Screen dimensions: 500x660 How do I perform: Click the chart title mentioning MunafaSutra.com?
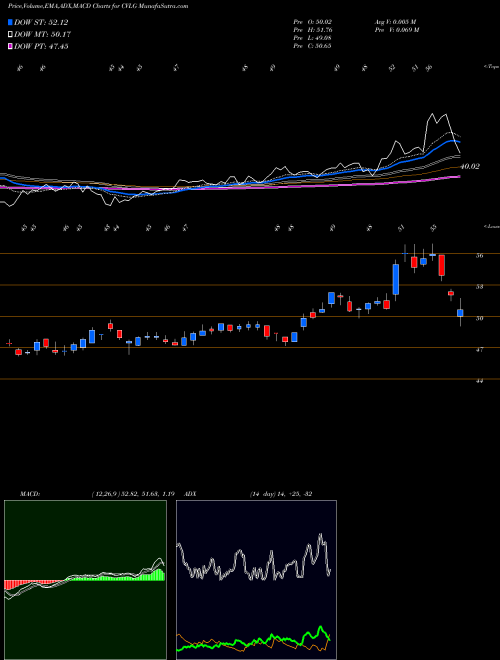pos(98,6)
